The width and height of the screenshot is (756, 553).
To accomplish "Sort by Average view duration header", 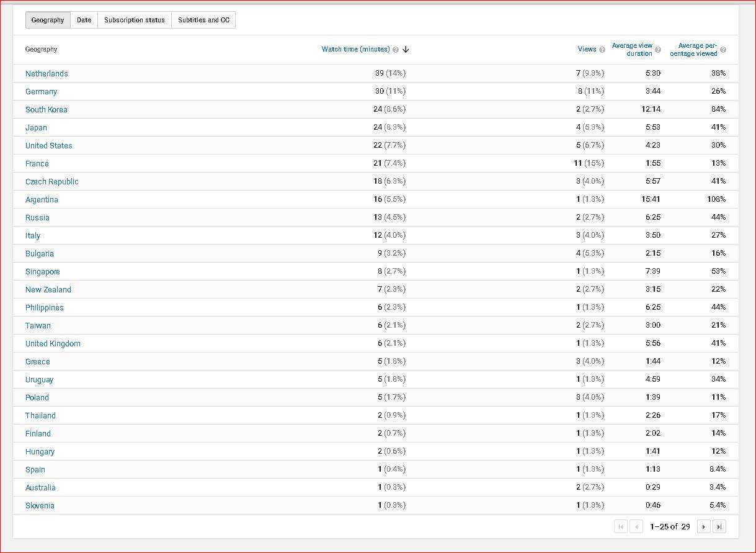I will tap(632, 50).
